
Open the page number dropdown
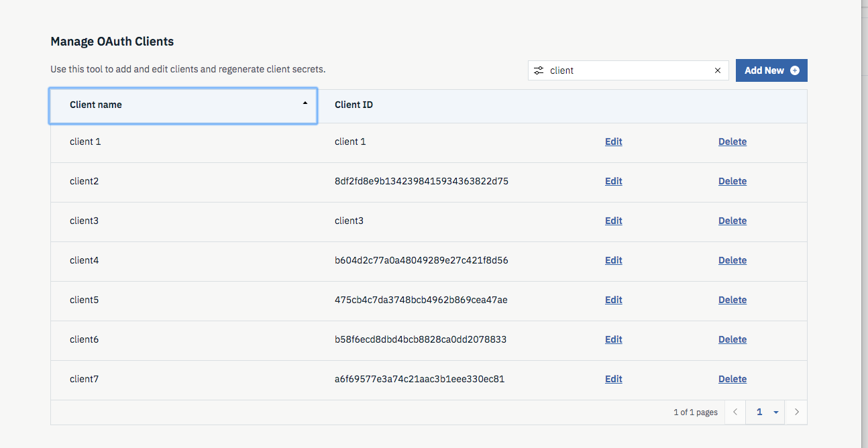pyautogui.click(x=776, y=412)
